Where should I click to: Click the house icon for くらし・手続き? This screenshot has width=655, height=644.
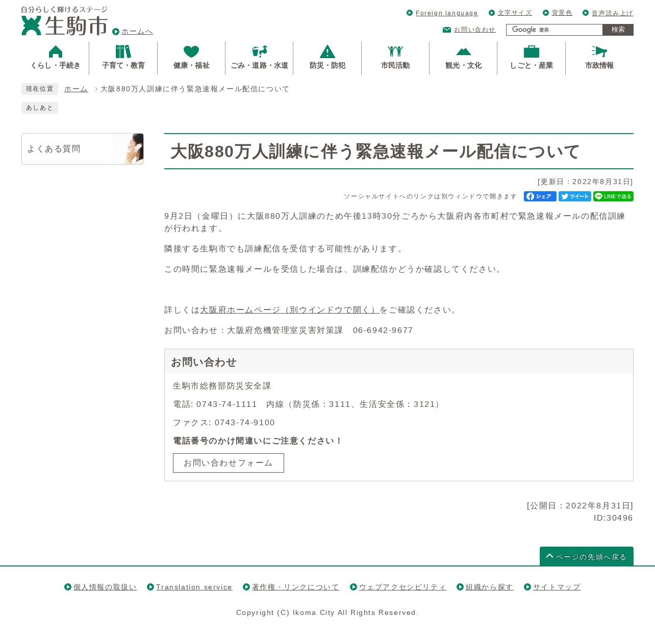[x=56, y=51]
